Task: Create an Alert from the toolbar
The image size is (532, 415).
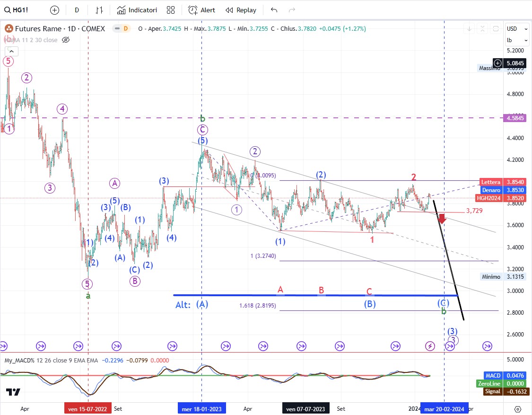Action: [202, 10]
